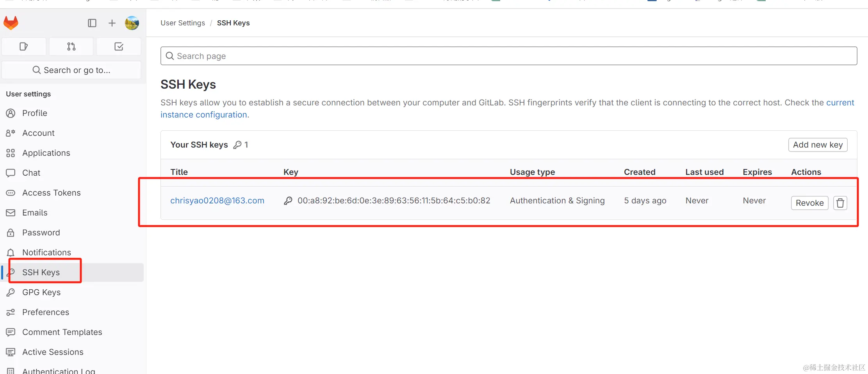Click the Active Sessions monitor icon
Image resolution: width=868 pixels, height=374 pixels.
click(x=11, y=352)
